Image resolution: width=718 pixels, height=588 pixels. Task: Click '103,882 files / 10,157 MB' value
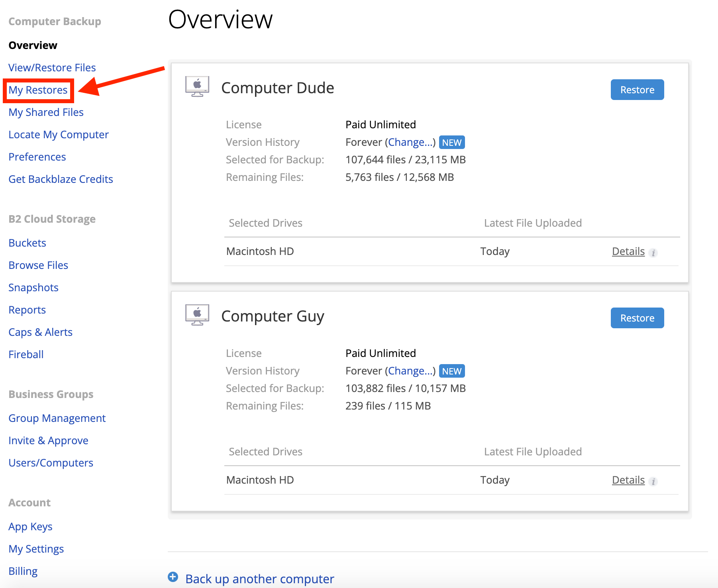(x=406, y=388)
